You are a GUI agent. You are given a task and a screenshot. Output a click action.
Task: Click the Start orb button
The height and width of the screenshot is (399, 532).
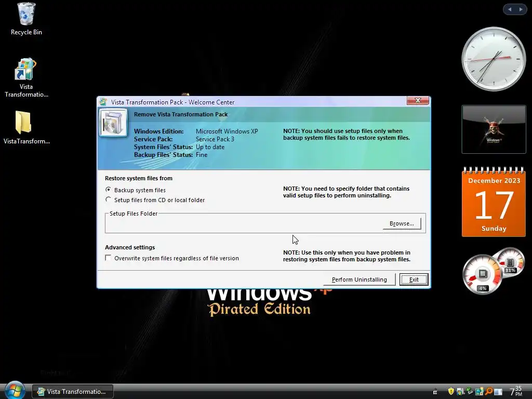click(14, 391)
